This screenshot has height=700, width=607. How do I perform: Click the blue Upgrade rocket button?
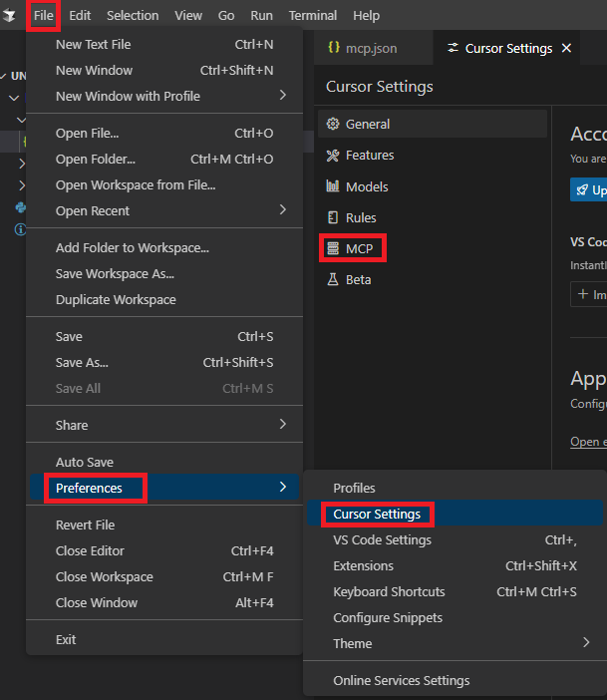[x=588, y=189]
